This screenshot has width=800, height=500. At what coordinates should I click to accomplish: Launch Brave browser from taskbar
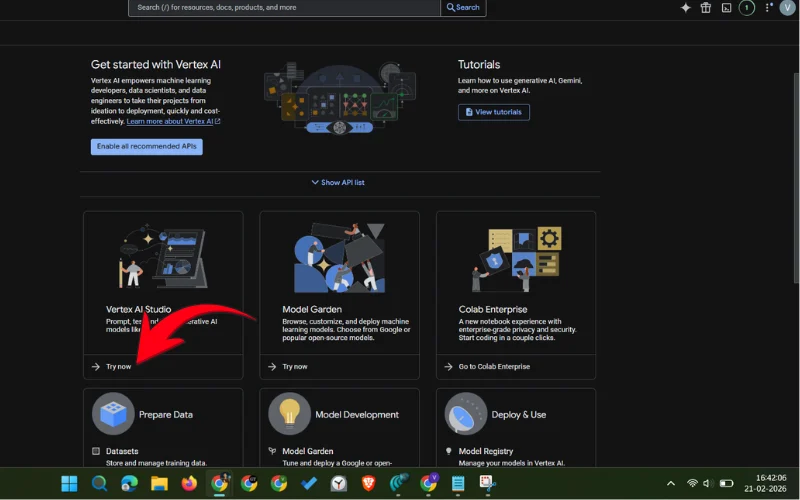click(x=368, y=484)
